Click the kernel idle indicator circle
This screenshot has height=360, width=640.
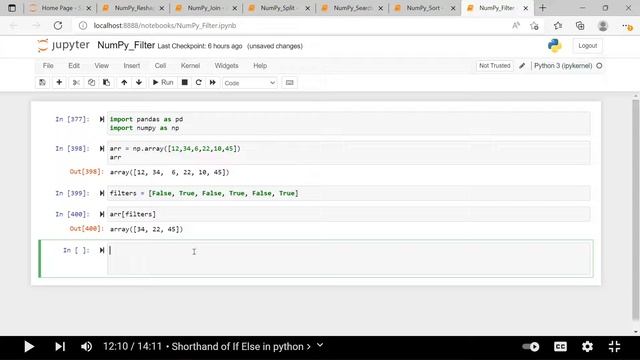click(599, 66)
